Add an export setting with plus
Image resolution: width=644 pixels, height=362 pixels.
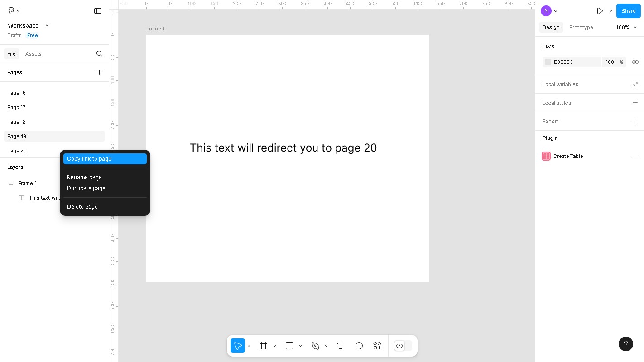(x=635, y=121)
